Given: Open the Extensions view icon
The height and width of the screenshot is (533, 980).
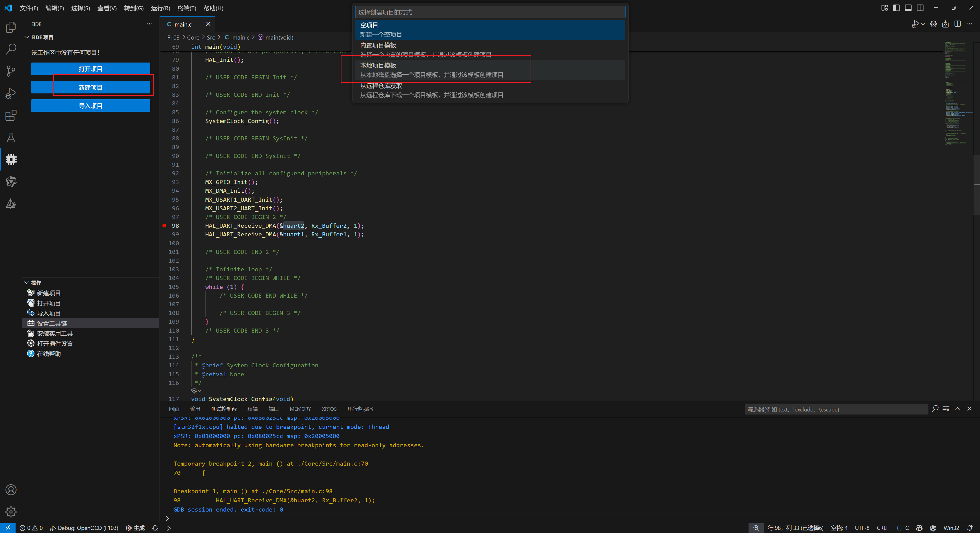Looking at the screenshot, I should [x=11, y=115].
